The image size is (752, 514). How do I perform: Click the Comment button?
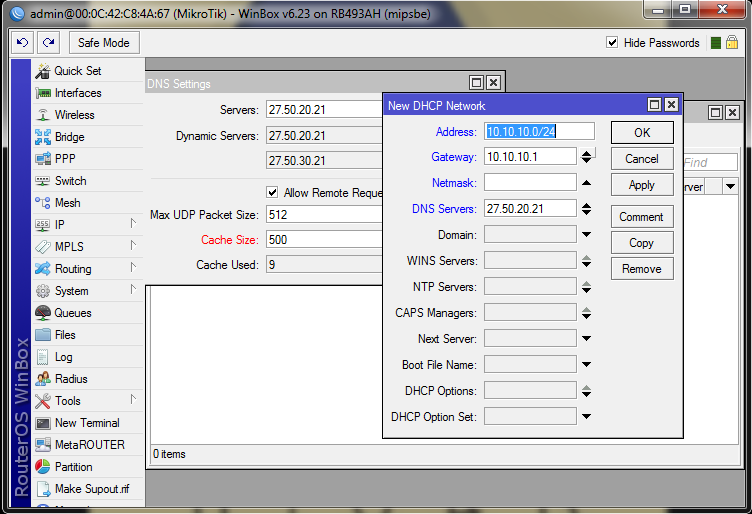pos(642,217)
